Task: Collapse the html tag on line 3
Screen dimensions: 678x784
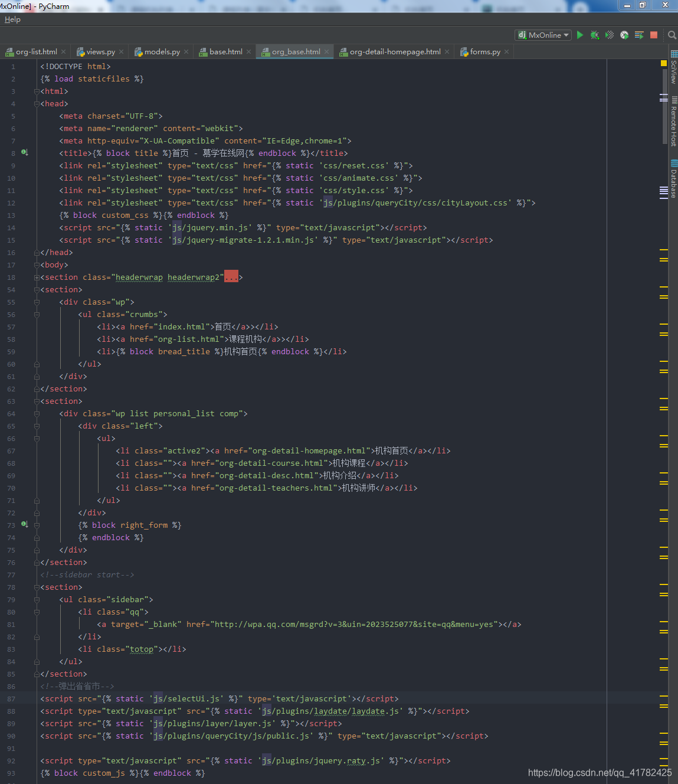Action: (x=37, y=92)
